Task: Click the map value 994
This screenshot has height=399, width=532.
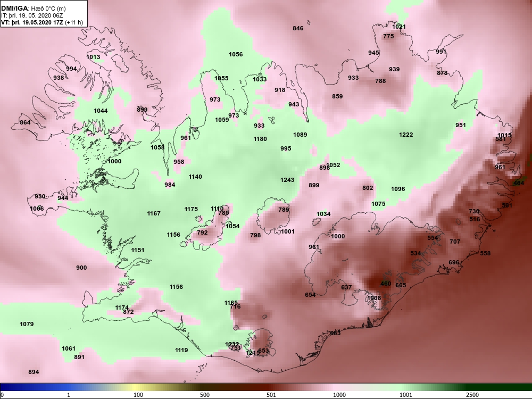Action: [71, 69]
